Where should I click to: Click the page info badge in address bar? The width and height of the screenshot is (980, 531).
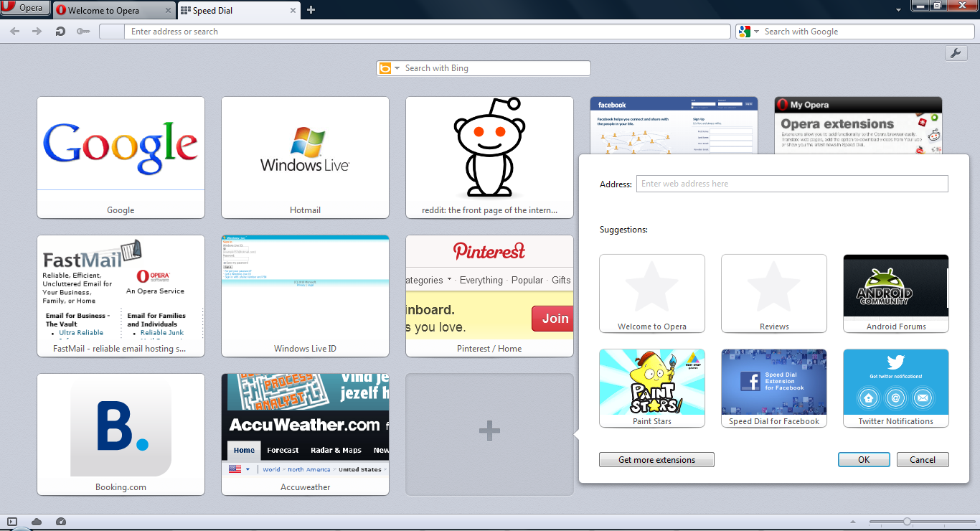[x=111, y=32]
